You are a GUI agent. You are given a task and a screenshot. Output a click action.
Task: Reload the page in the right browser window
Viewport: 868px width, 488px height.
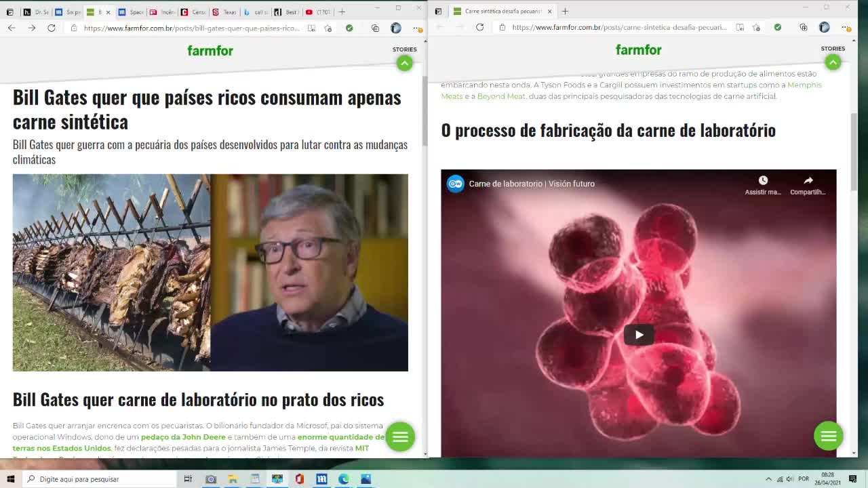tap(480, 27)
